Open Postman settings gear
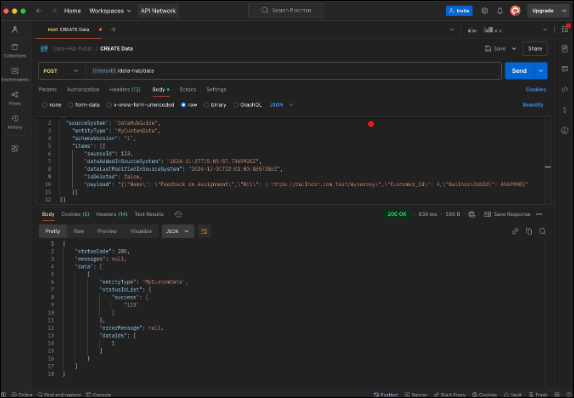The image size is (574, 398). 485,11
